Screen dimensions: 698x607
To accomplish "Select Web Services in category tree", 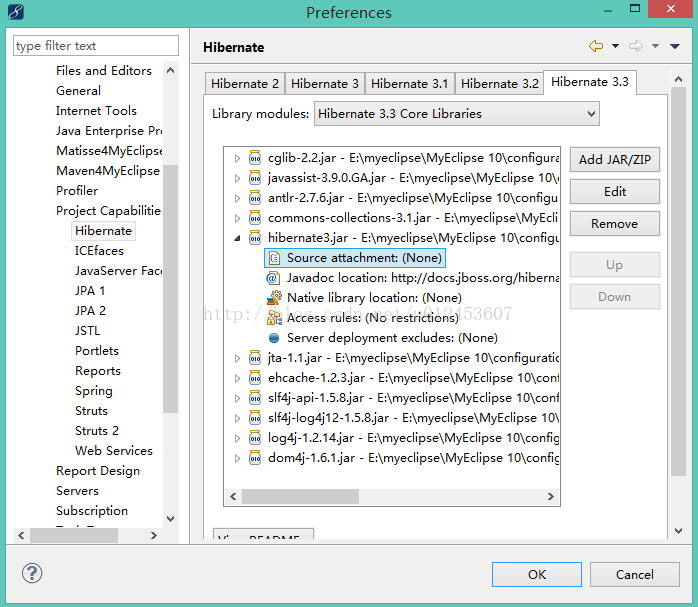I will 114,451.
